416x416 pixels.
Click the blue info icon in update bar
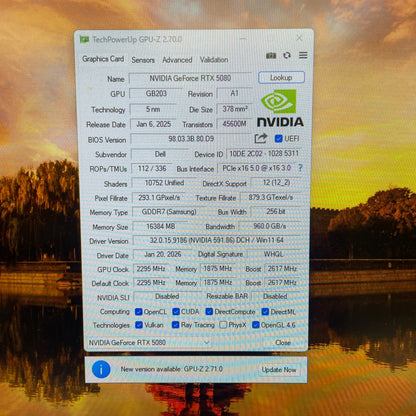(x=101, y=369)
